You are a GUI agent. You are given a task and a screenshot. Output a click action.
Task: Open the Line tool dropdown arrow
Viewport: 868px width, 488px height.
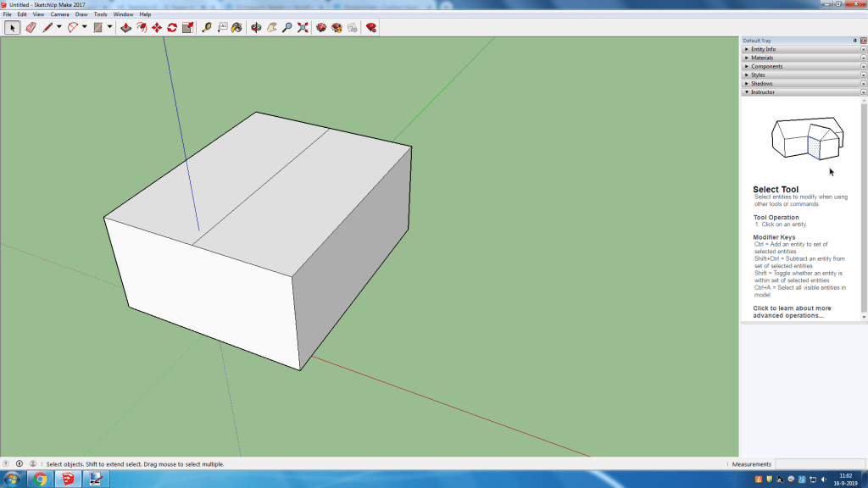point(58,28)
